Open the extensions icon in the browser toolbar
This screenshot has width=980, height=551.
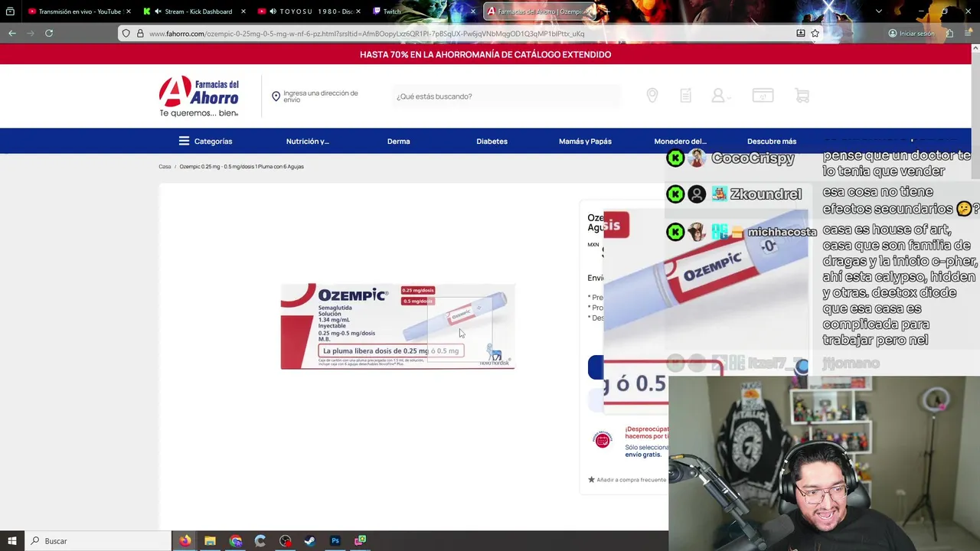pos(949,34)
